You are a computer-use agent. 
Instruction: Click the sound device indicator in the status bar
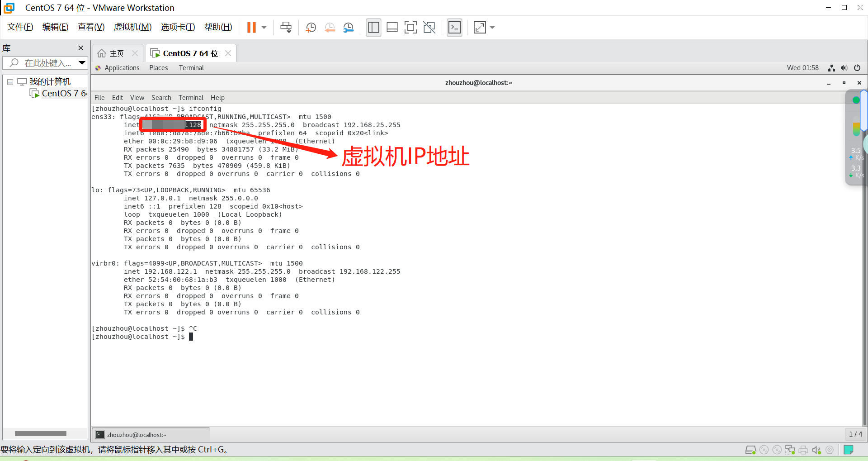(816, 449)
